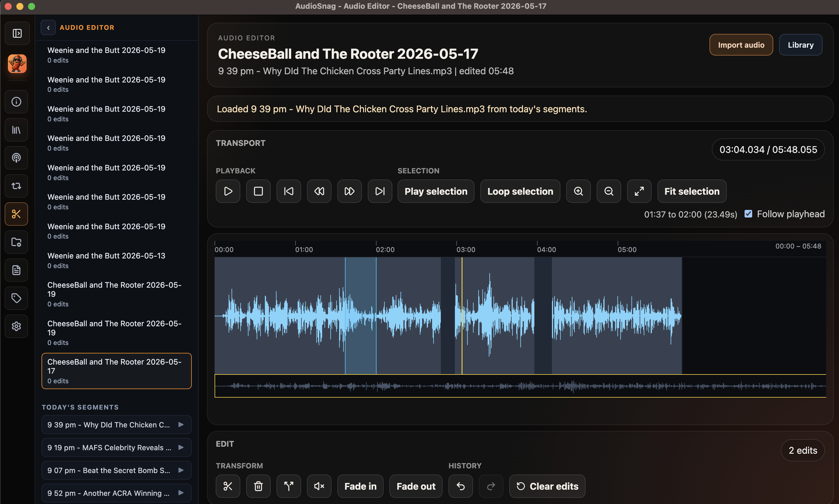Skip to the end of track

tap(380, 191)
